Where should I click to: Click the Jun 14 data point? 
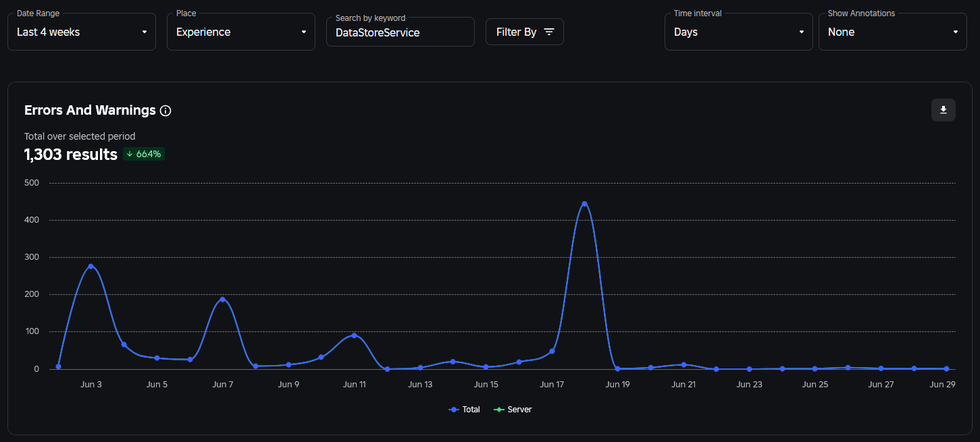click(453, 362)
